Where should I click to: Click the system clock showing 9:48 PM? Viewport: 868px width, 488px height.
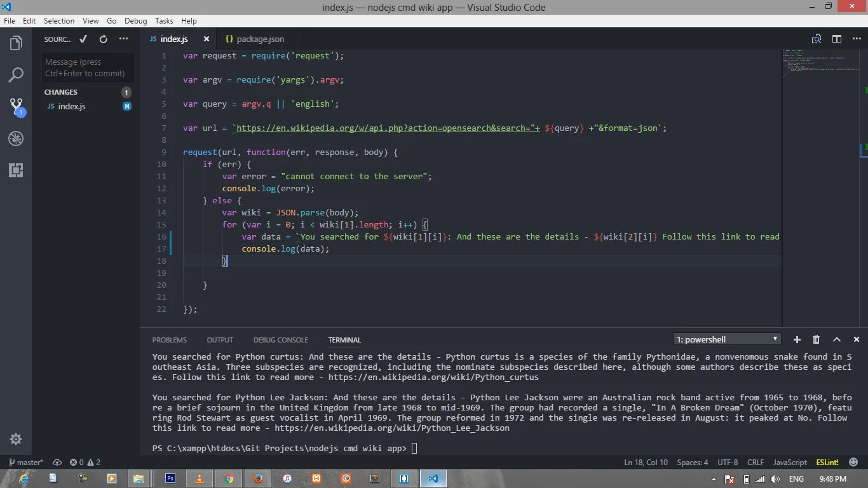click(x=833, y=479)
